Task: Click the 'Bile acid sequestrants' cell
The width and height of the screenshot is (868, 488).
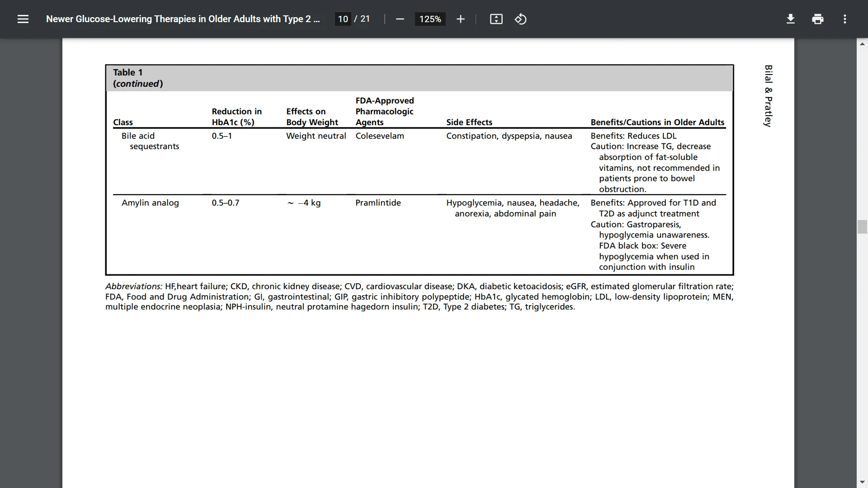Action: click(x=150, y=141)
